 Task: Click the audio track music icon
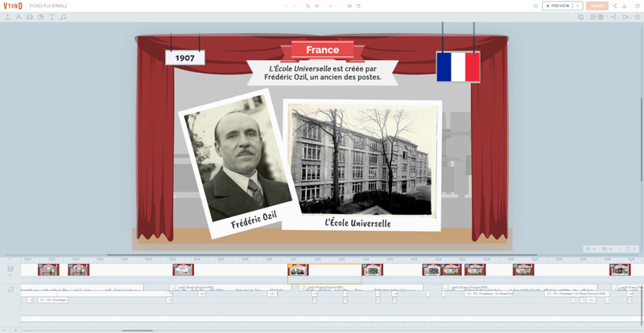[x=10, y=289]
